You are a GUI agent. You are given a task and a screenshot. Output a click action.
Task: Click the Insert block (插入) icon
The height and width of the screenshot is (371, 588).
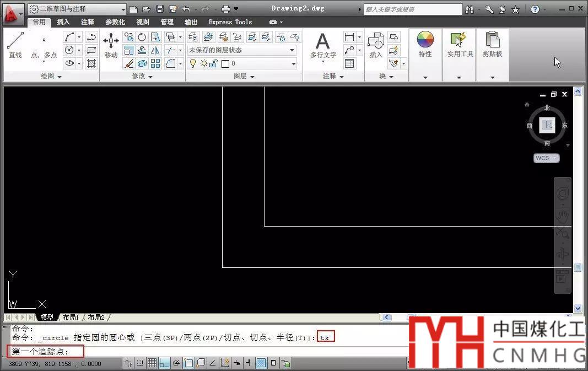(375, 45)
